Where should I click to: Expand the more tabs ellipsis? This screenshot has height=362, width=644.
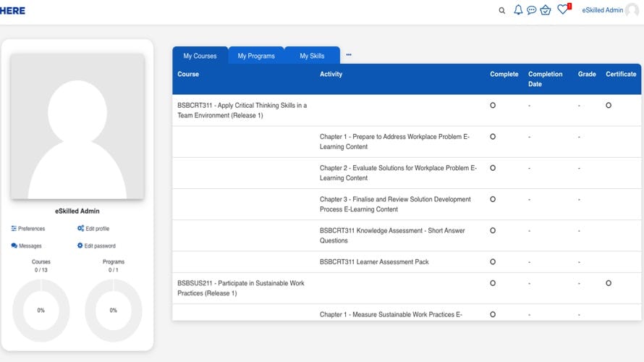click(349, 54)
